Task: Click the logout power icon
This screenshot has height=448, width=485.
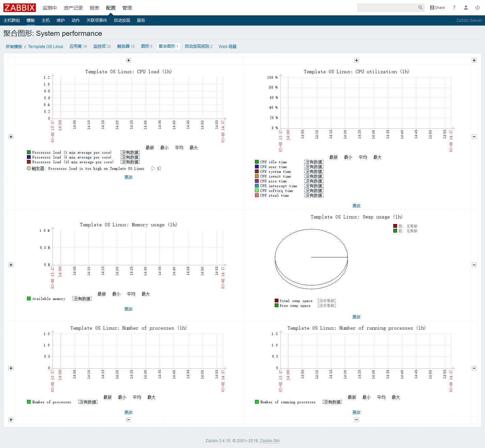Action: tap(478, 8)
